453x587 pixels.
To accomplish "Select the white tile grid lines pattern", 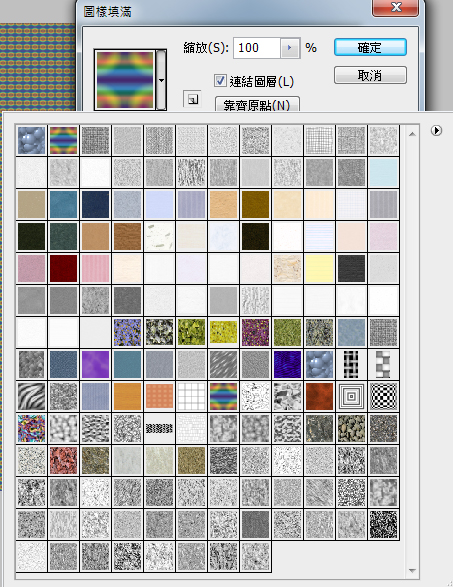I will [x=191, y=396].
